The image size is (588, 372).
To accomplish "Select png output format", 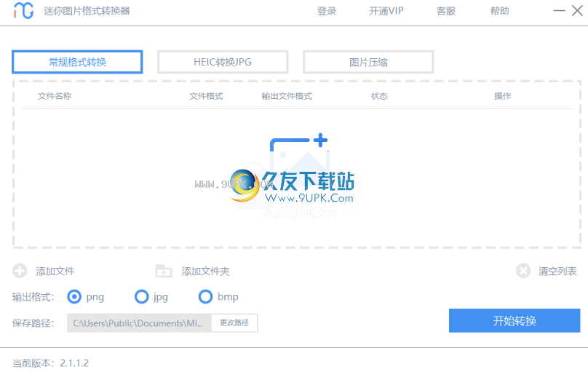I will point(74,296).
